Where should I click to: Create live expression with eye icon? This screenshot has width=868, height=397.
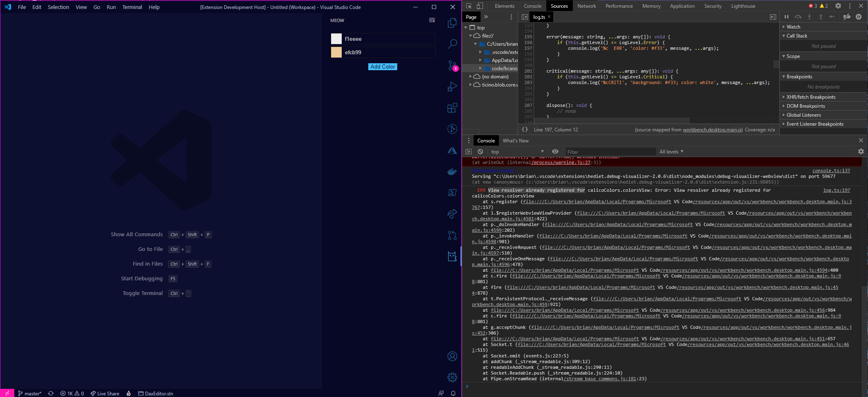pyautogui.click(x=555, y=151)
